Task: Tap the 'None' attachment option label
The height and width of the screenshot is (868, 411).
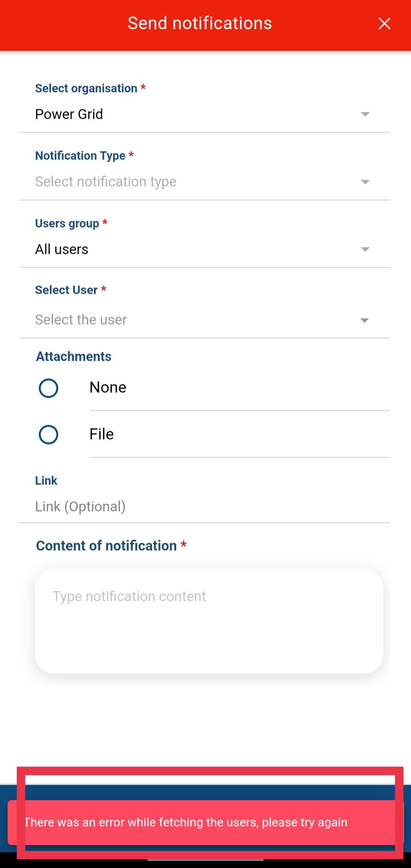Action: pos(108,387)
